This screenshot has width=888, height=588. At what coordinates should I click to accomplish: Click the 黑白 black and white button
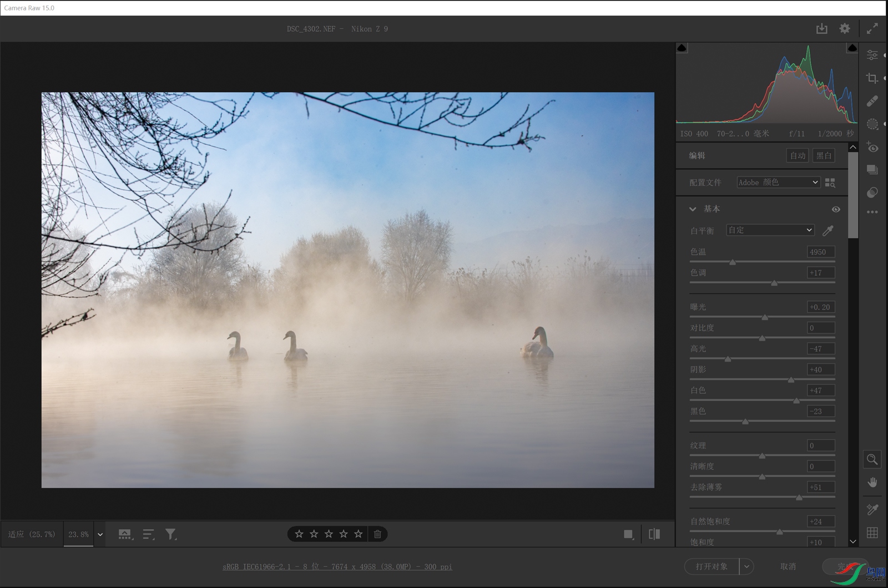coord(824,156)
